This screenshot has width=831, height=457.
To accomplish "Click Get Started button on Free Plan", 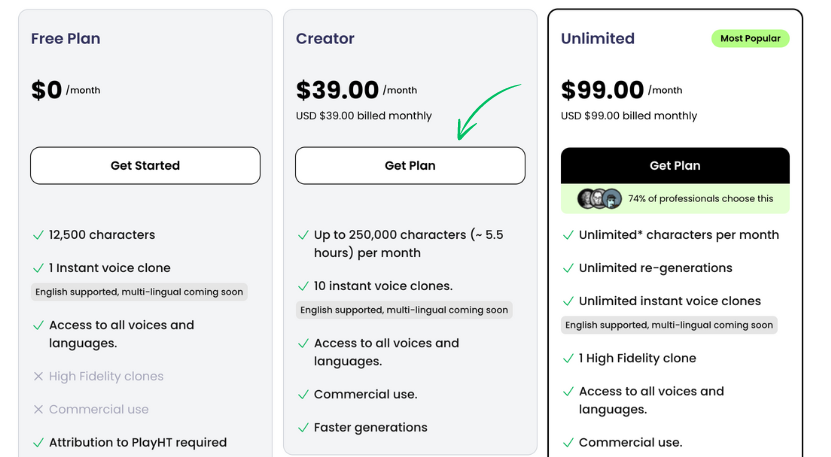I will click(145, 166).
